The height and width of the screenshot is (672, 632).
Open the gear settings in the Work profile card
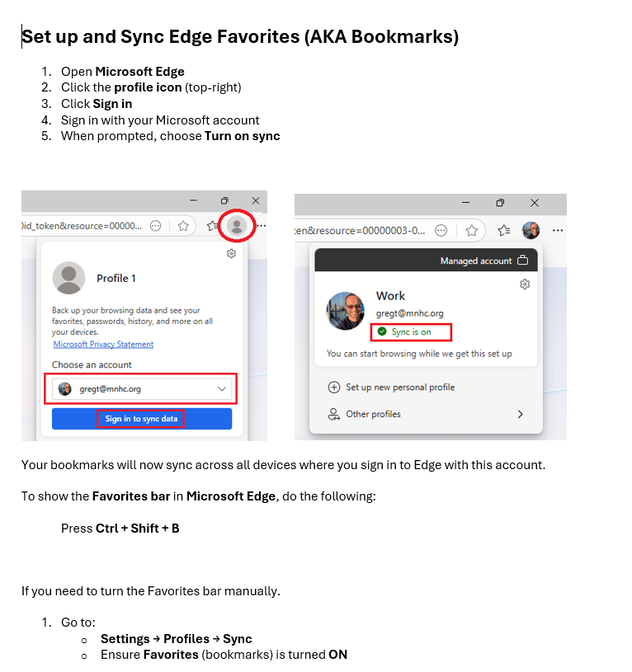coord(525,284)
